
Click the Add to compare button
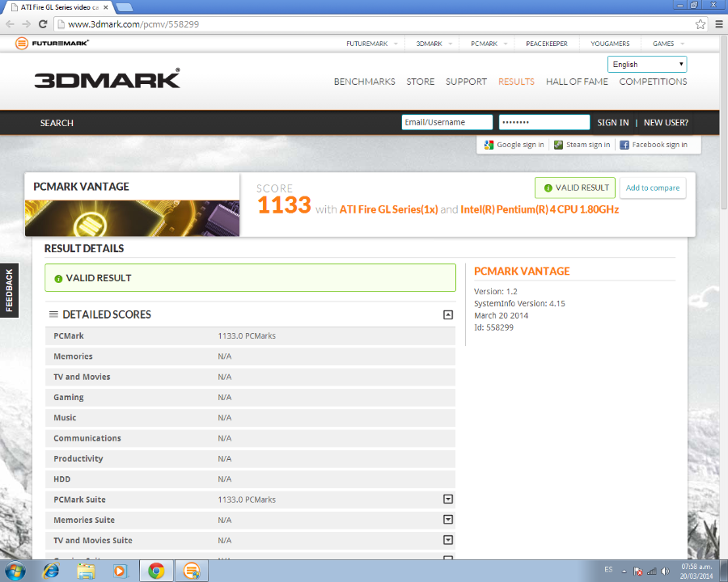pyautogui.click(x=652, y=188)
